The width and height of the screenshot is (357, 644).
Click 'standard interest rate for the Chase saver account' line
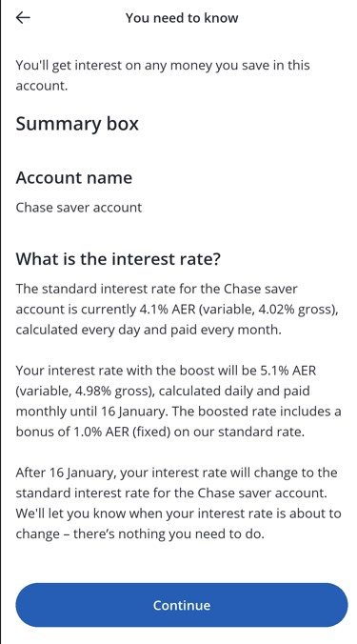171,493
